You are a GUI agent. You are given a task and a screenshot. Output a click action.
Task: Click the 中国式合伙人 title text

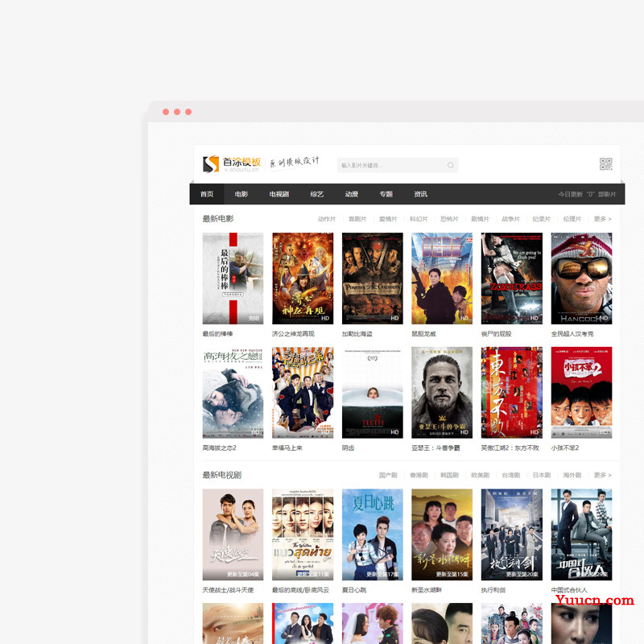(569, 590)
